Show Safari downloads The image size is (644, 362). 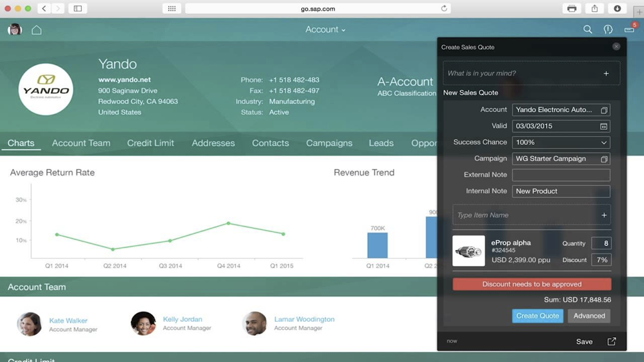coord(617,8)
